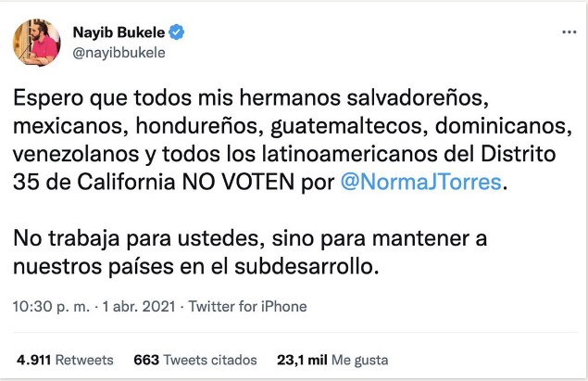
Task: Click the word salvadoreños
Action: pyautogui.click(x=418, y=97)
